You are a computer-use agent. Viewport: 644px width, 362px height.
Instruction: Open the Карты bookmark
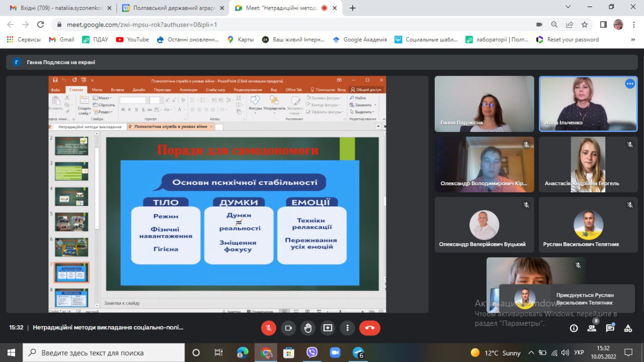(240, 39)
